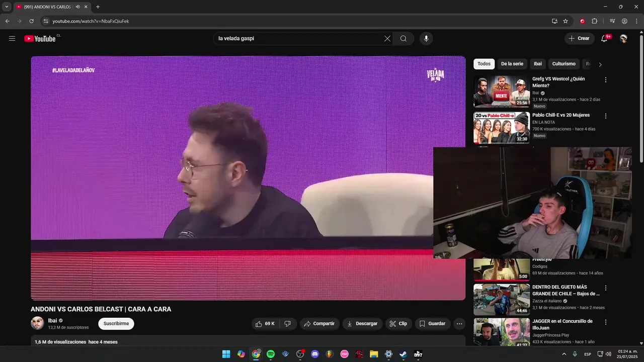Open a new browser tab
This screenshot has width=644, height=362.
tap(98, 7)
